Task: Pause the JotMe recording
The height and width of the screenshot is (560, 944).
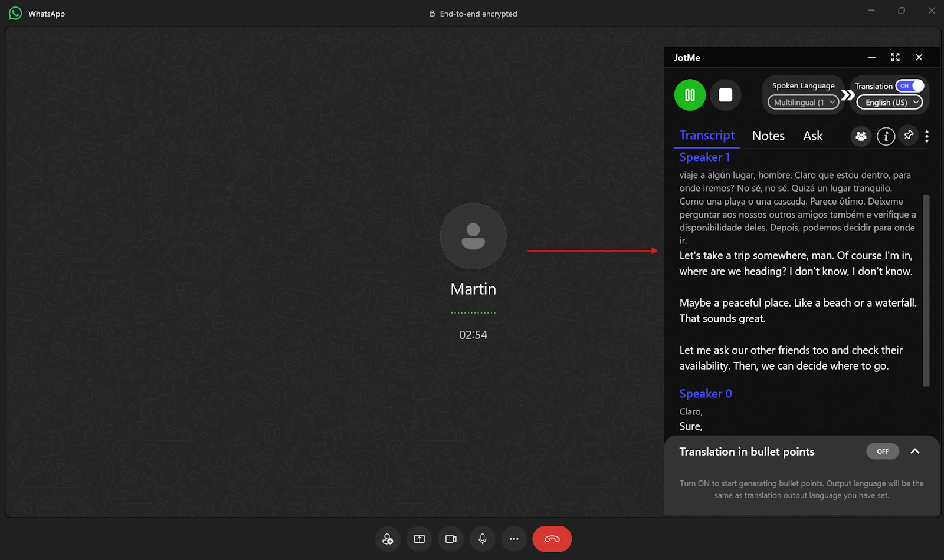Action: click(x=690, y=95)
